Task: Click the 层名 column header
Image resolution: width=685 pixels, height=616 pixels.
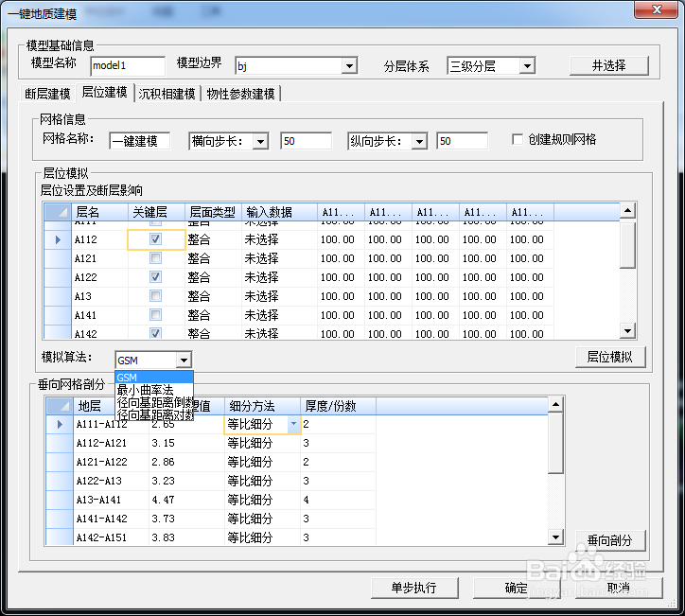Action: (100, 212)
